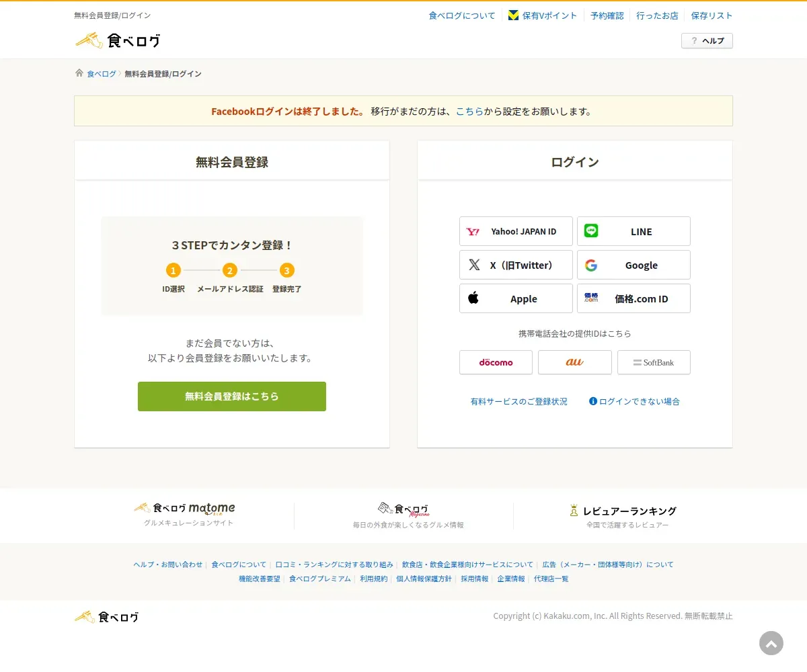
Task: Open 広告（メーカー・団体様等向け）について footer link
Action: (x=608, y=564)
